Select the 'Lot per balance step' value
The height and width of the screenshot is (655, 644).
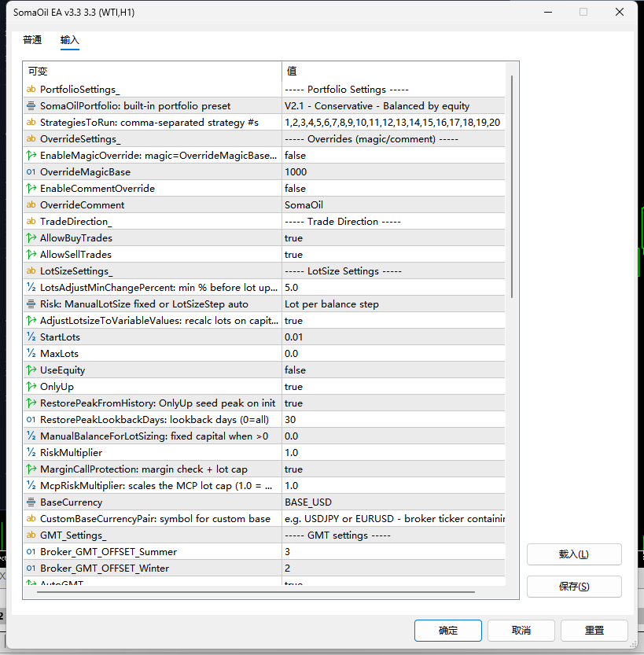pos(393,304)
